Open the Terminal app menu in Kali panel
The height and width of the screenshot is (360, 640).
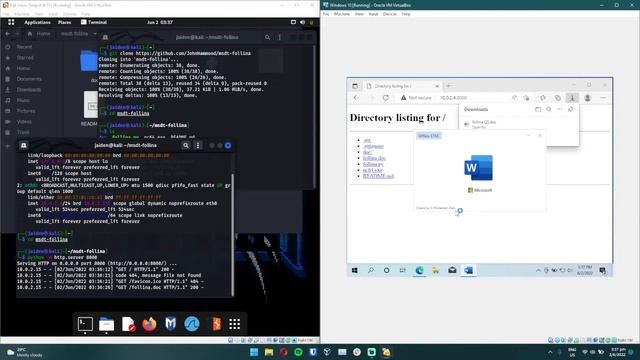point(94,22)
